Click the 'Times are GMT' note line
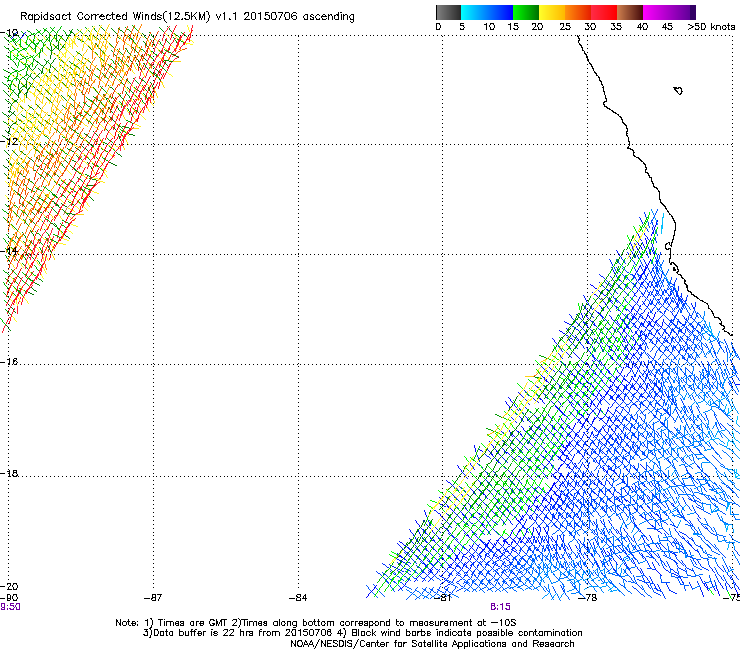The width and height of the screenshot is (740, 650). 316,623
